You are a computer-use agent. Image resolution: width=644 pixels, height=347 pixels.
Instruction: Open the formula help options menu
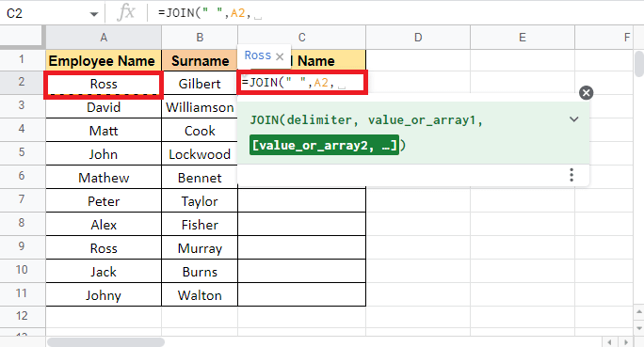(x=572, y=175)
